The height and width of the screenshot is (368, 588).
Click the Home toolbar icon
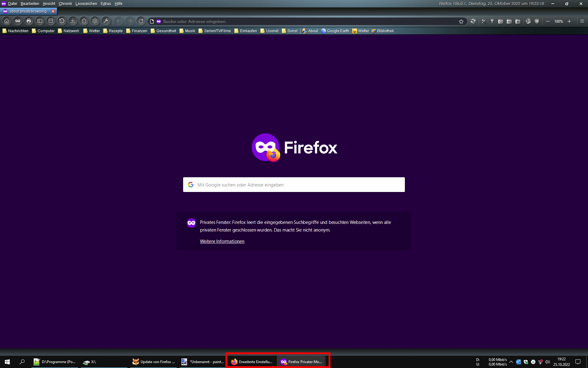coord(6,21)
